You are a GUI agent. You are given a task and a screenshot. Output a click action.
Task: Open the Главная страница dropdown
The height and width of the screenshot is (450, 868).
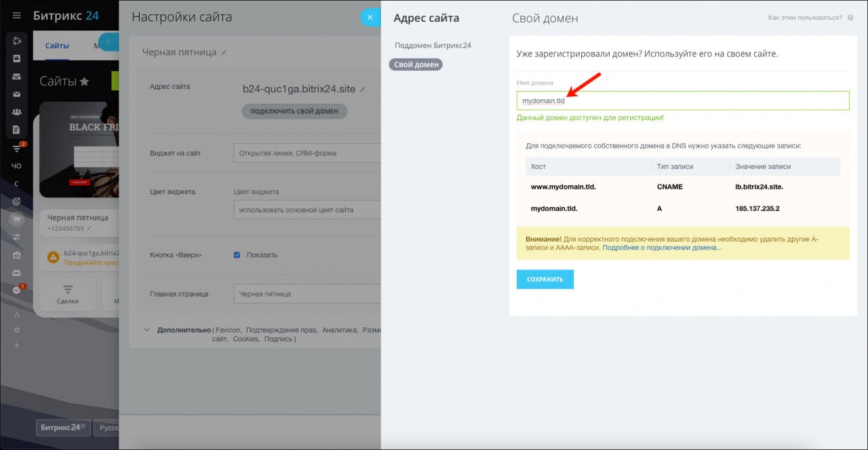click(x=307, y=294)
